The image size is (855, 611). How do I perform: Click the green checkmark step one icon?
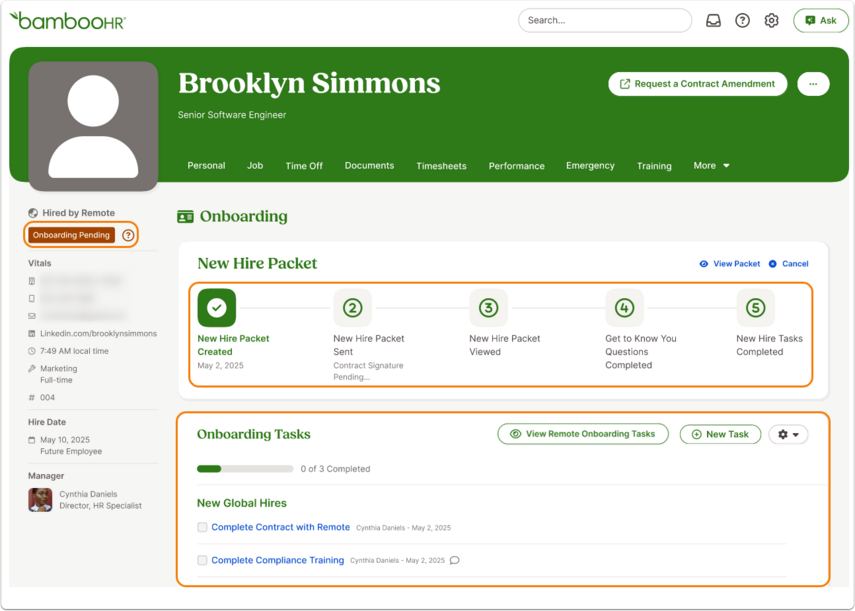click(216, 307)
